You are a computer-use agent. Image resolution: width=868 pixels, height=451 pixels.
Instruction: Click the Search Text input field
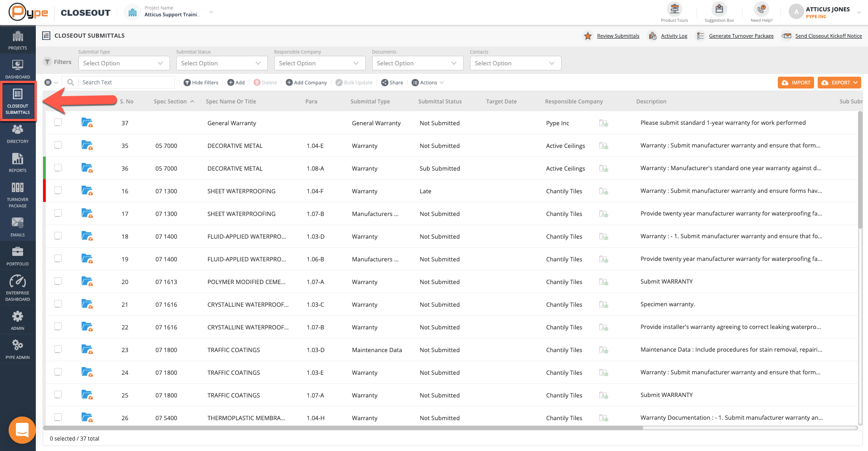tap(126, 82)
